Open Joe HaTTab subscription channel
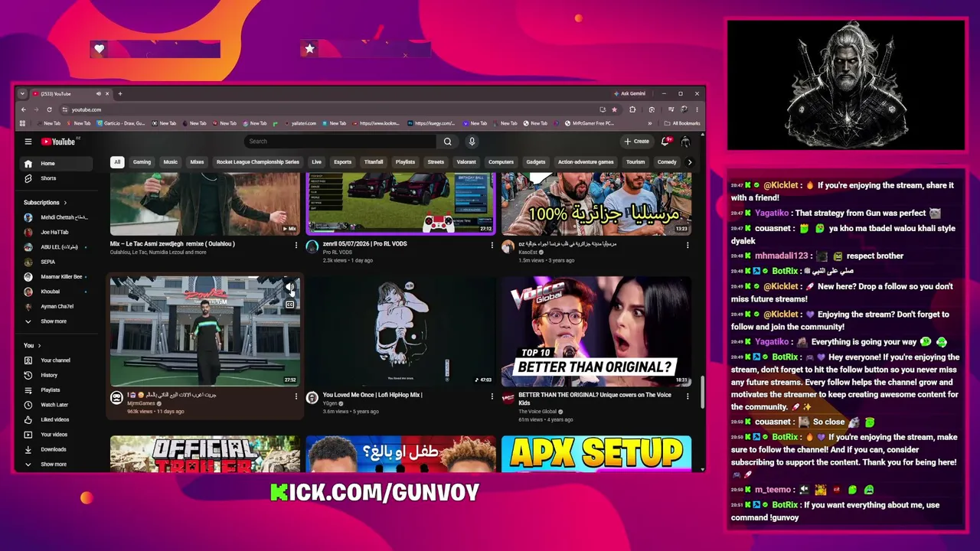This screenshot has width=980, height=551. [x=56, y=232]
